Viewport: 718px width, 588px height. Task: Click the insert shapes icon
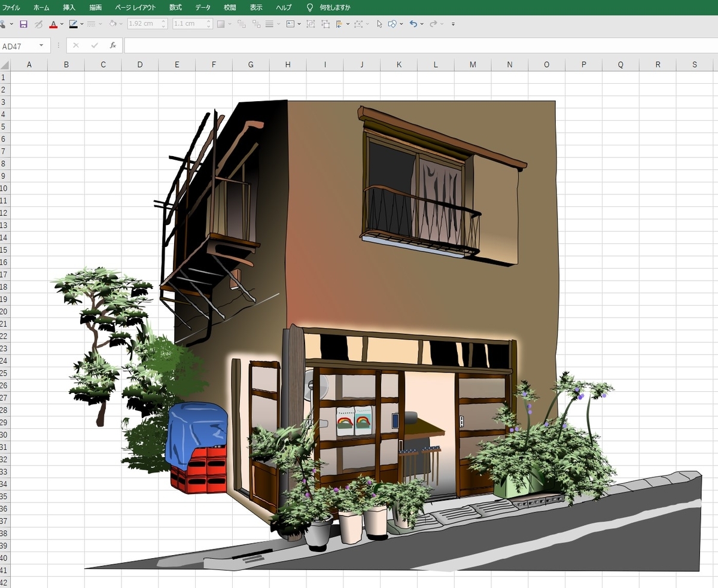393,24
